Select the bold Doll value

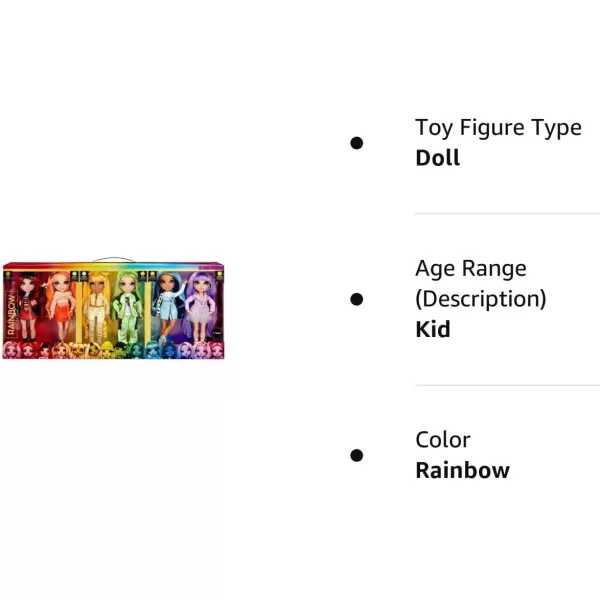point(437,158)
